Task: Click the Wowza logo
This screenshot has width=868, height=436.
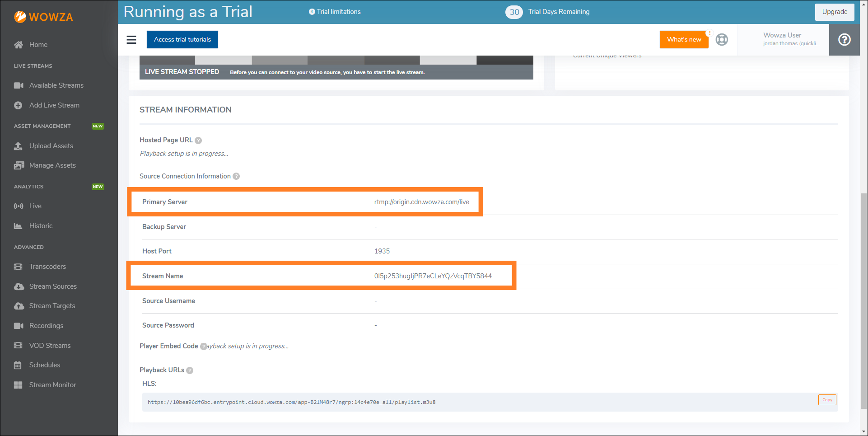Action: pos(43,17)
